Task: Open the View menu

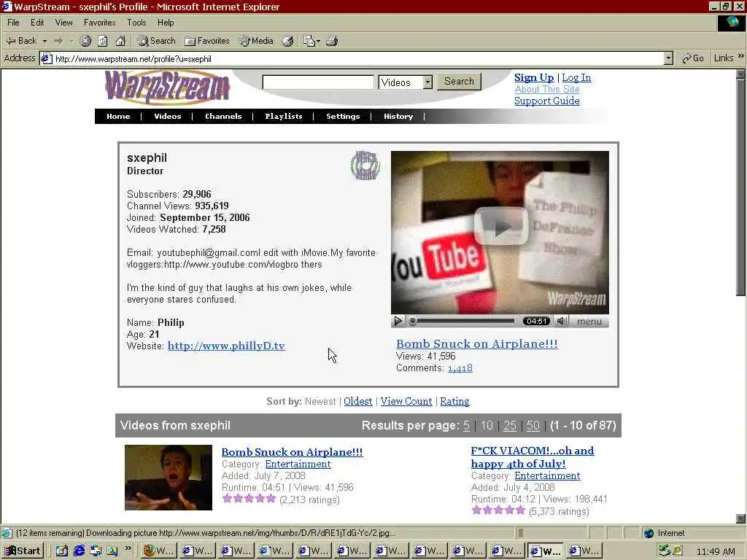Action: pos(63,23)
